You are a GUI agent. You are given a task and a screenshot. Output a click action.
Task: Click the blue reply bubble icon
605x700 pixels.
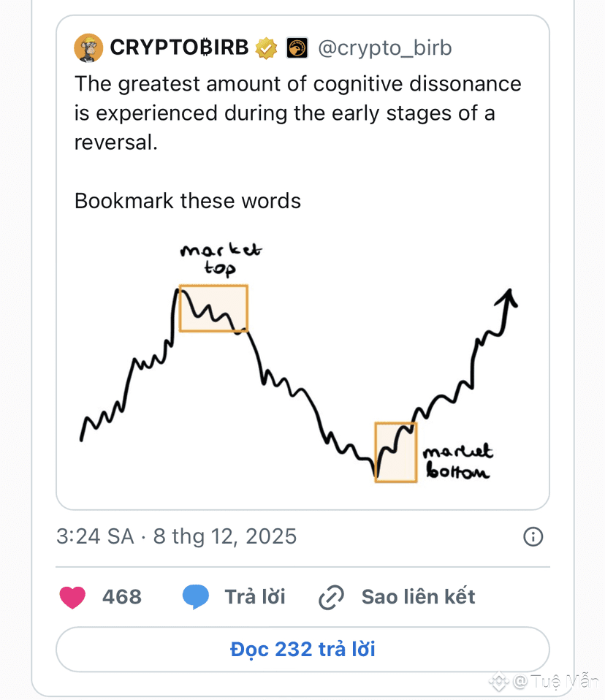pyautogui.click(x=195, y=597)
